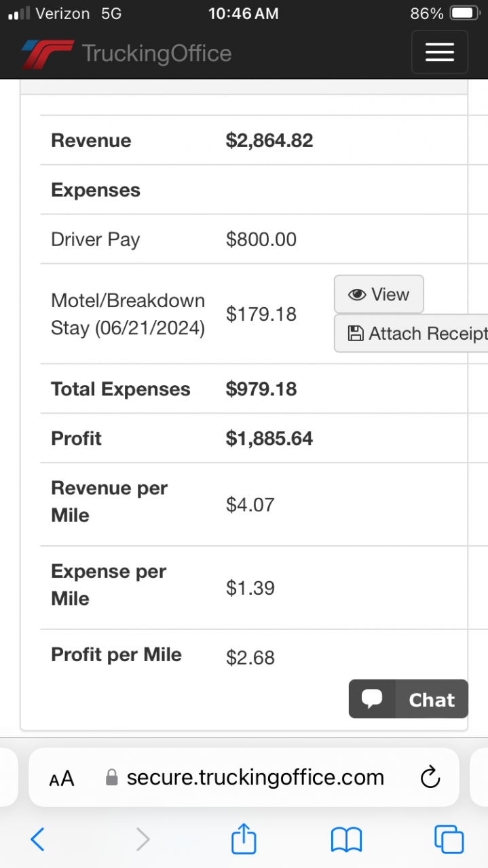
Task: Tap the secure.truckingoffice.com address field
Action: pyautogui.click(x=255, y=777)
